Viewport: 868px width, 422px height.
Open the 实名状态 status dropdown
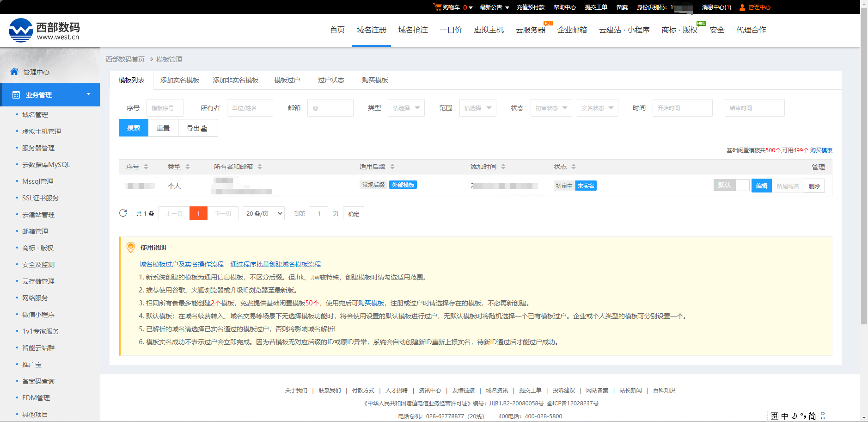(597, 107)
